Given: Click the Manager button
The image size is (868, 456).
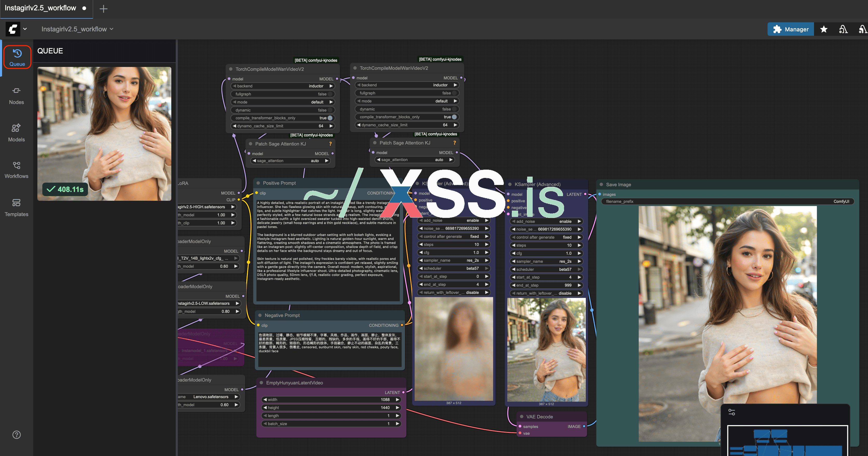Looking at the screenshot, I should (791, 29).
